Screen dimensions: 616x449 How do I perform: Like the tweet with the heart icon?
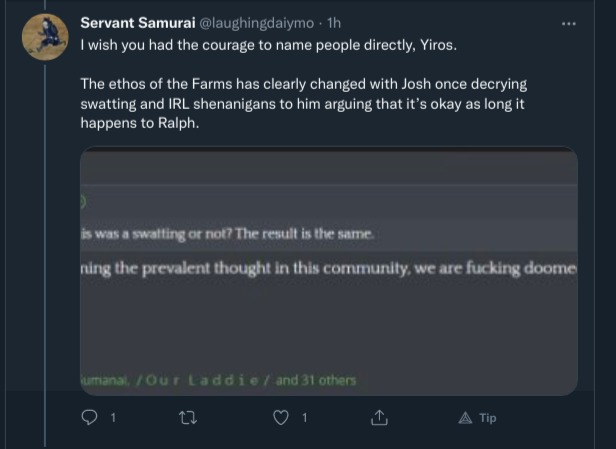[x=283, y=418]
